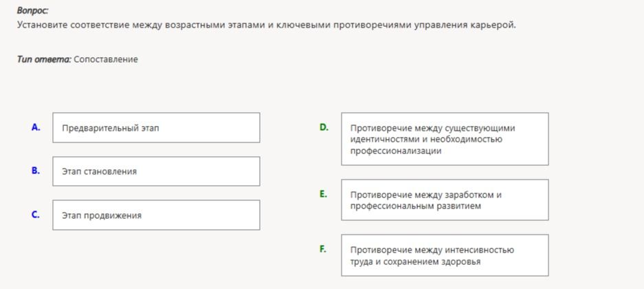Click the question text starting "Установите соответствие"

click(267, 25)
